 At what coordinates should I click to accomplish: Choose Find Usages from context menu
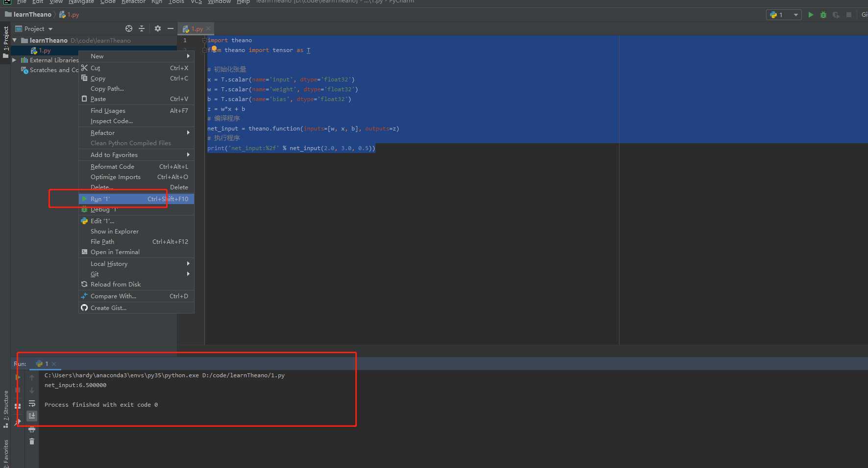[x=137, y=111]
